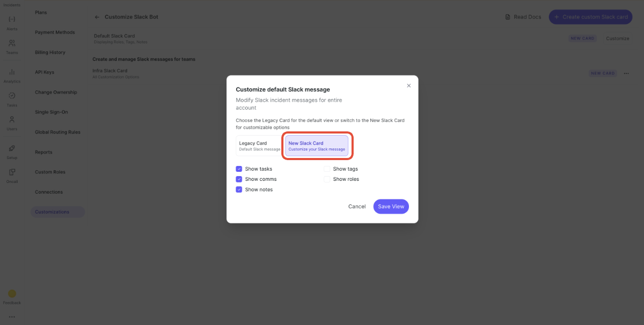This screenshot has width=644, height=325.
Task: Click the Save View button
Action: tap(391, 206)
